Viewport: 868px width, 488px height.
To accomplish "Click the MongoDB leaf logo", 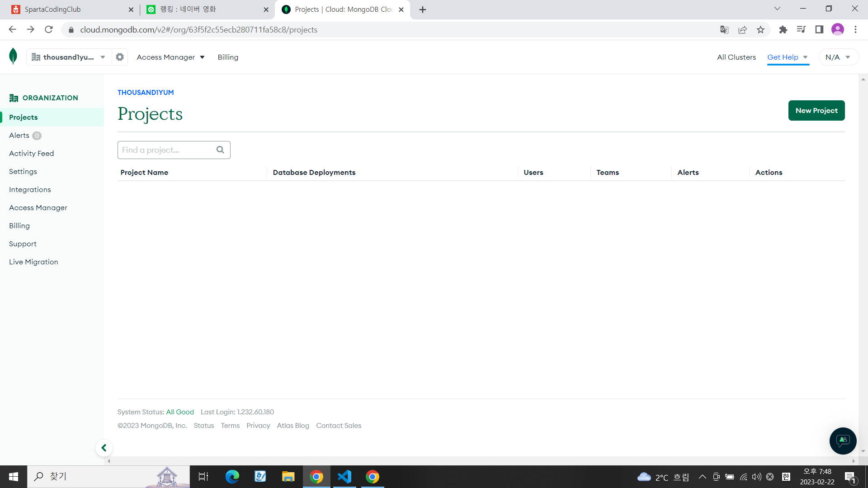I will click(x=13, y=56).
